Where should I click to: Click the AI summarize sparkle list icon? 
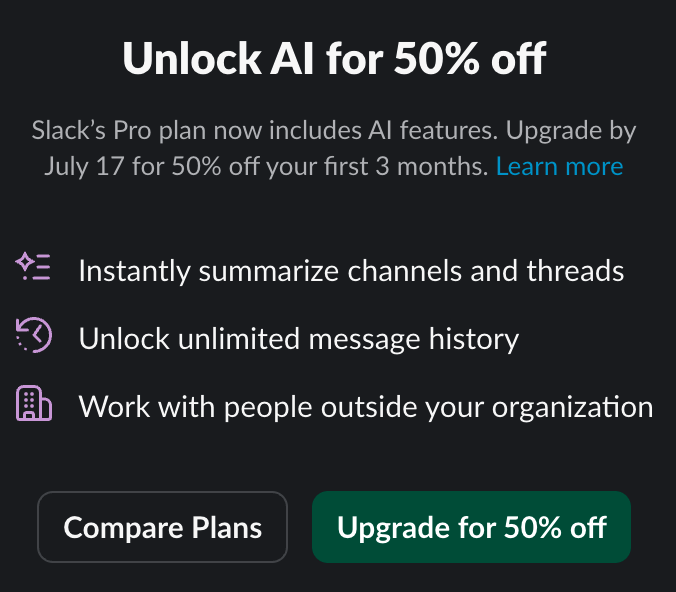(x=33, y=266)
